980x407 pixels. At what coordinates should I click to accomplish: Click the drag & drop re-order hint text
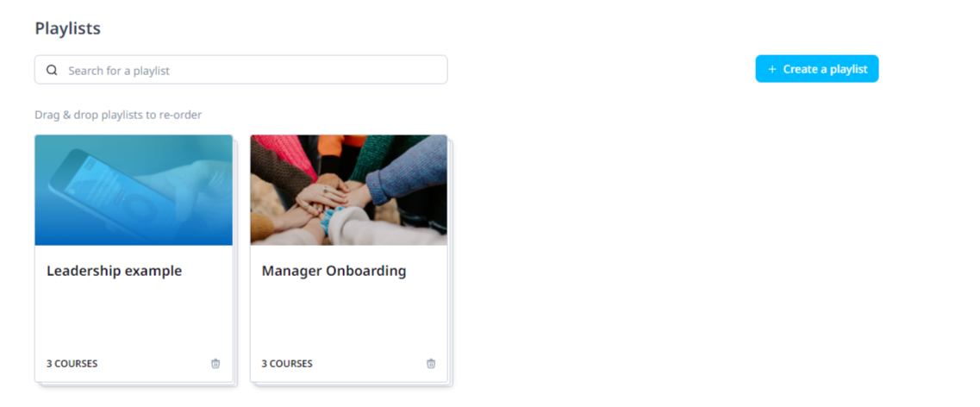click(x=118, y=115)
